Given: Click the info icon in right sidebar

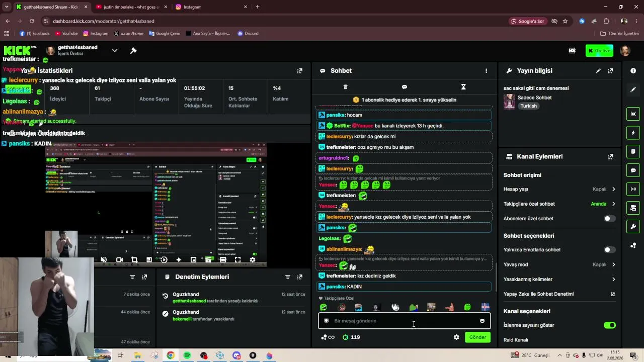Looking at the screenshot, I should [x=633, y=71].
